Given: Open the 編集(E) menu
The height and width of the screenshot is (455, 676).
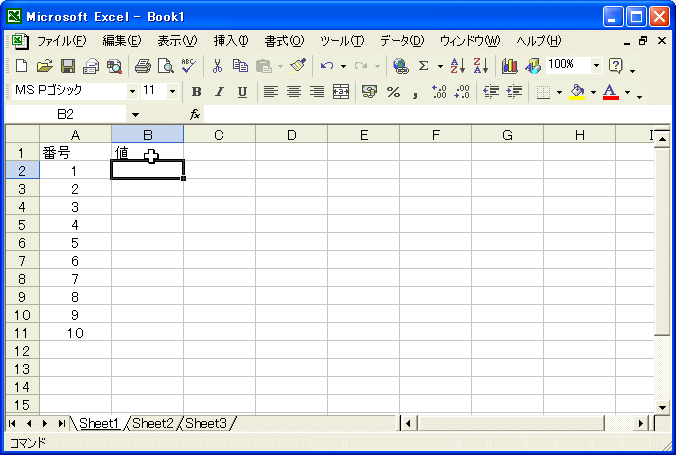Looking at the screenshot, I should coord(122,41).
